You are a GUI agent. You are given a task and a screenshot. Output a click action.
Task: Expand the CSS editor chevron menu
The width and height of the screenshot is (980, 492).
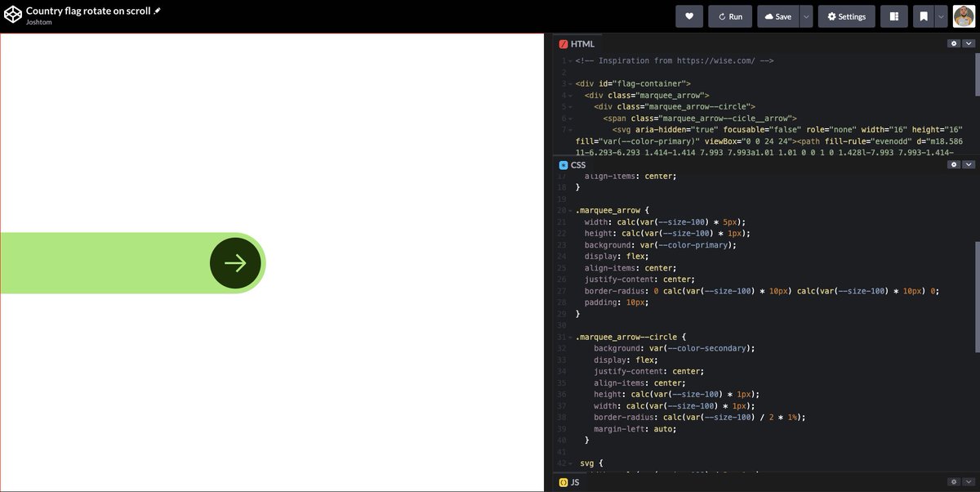pyautogui.click(x=969, y=164)
